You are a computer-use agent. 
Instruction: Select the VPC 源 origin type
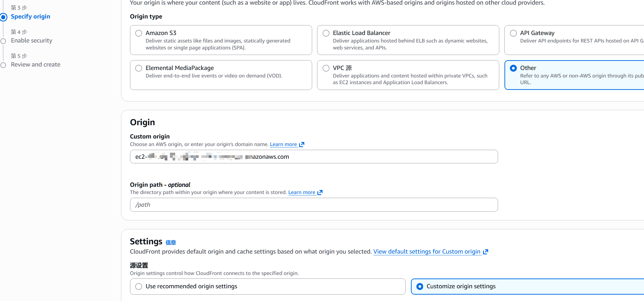(326, 68)
